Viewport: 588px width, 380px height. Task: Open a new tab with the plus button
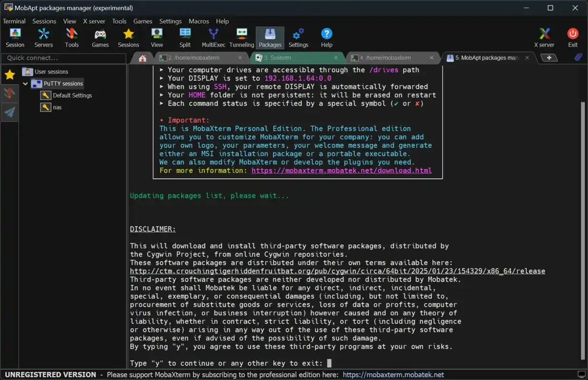(549, 57)
